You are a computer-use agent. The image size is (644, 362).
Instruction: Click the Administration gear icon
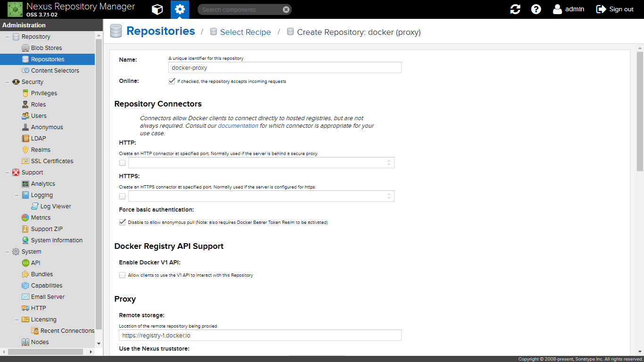point(180,9)
